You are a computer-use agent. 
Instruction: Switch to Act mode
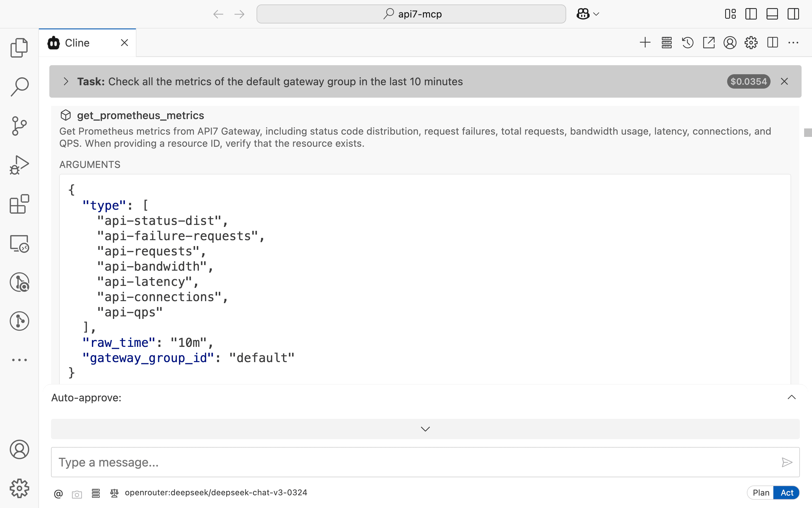click(x=787, y=493)
